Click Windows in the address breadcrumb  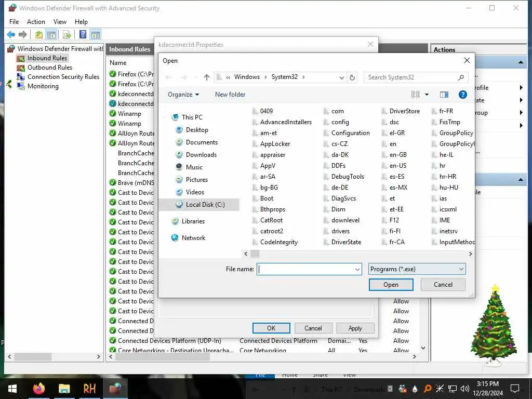[247, 77]
